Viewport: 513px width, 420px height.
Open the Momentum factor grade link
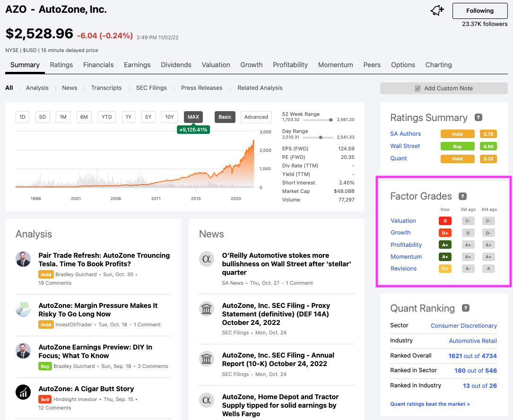(406, 257)
